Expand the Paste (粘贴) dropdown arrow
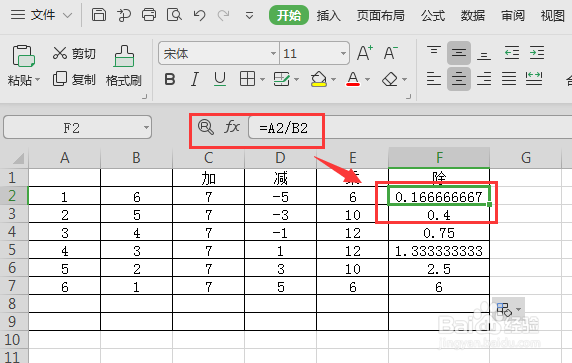Image resolution: width=572 pixels, height=363 pixels. 38,79
